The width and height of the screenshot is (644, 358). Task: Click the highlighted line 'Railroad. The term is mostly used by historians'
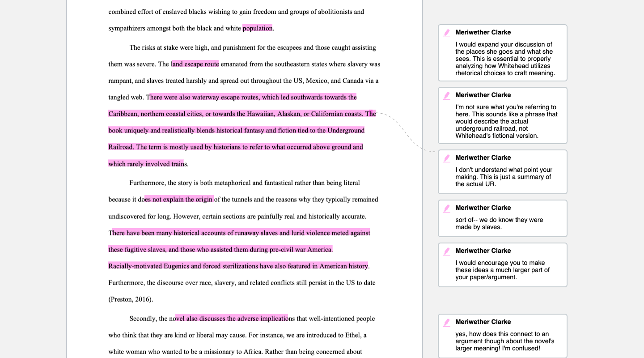pos(236,147)
